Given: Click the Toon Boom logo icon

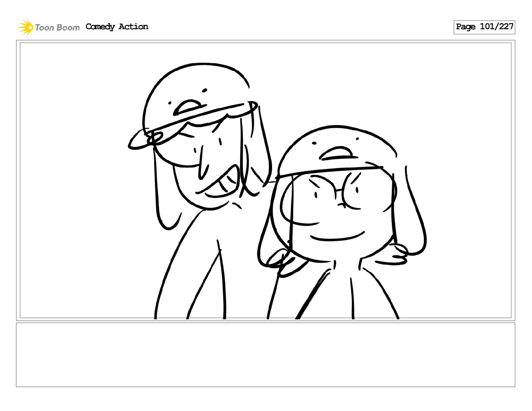Looking at the screenshot, I should pos(25,27).
